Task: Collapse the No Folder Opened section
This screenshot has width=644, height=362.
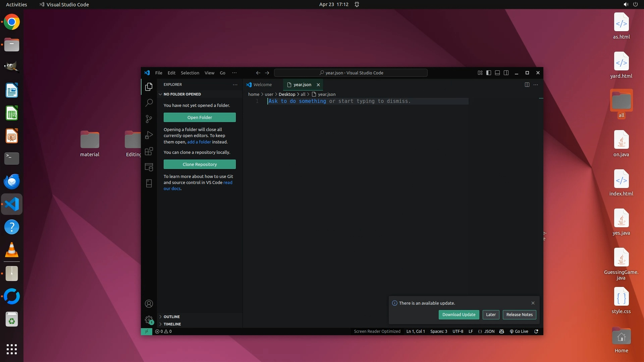Action: click(182, 94)
